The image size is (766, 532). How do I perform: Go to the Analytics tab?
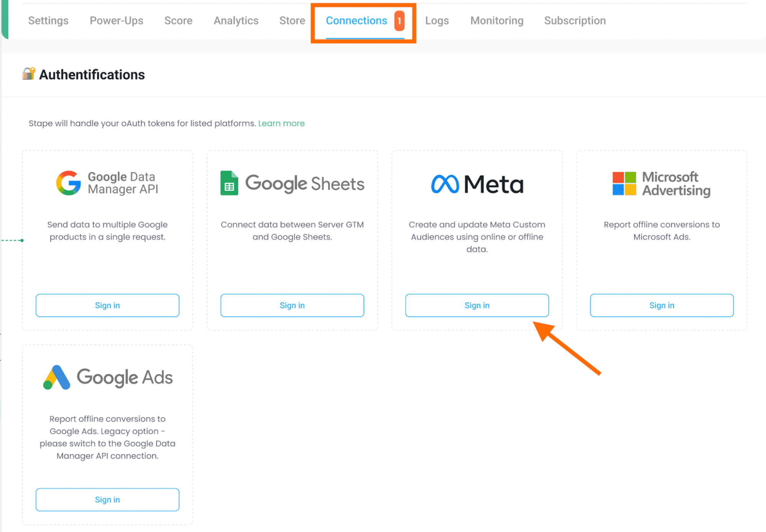pyautogui.click(x=236, y=21)
